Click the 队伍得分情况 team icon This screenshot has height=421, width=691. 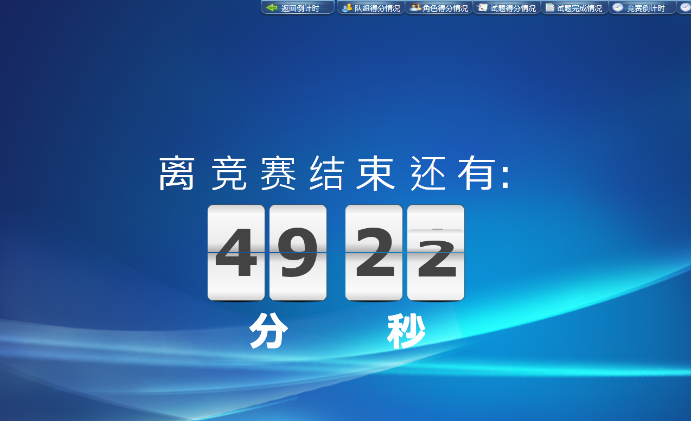pyautogui.click(x=347, y=8)
